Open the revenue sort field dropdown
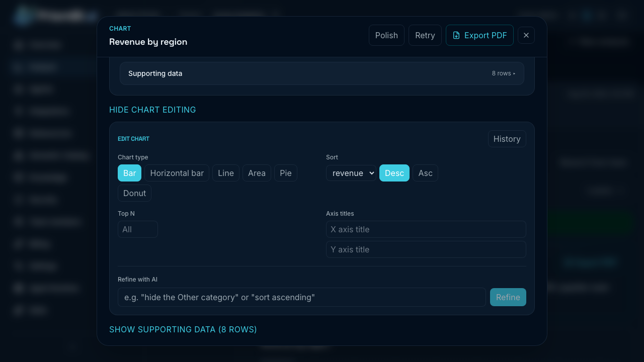Screen dimensions: 644x362 click(x=351, y=173)
